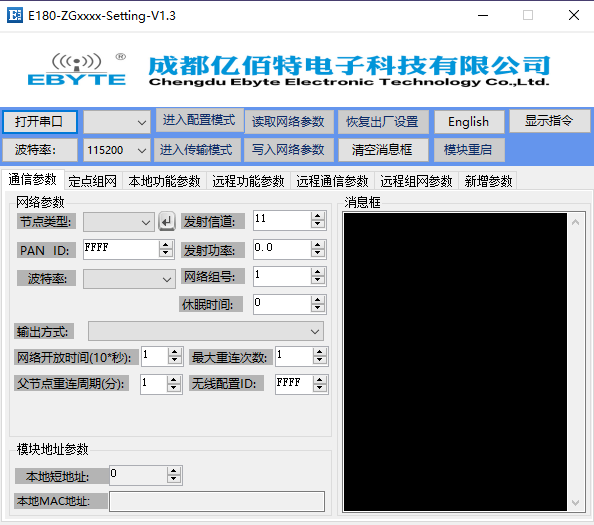
Task: Increase 网络开放时间 with up arrow
Action: [175, 352]
